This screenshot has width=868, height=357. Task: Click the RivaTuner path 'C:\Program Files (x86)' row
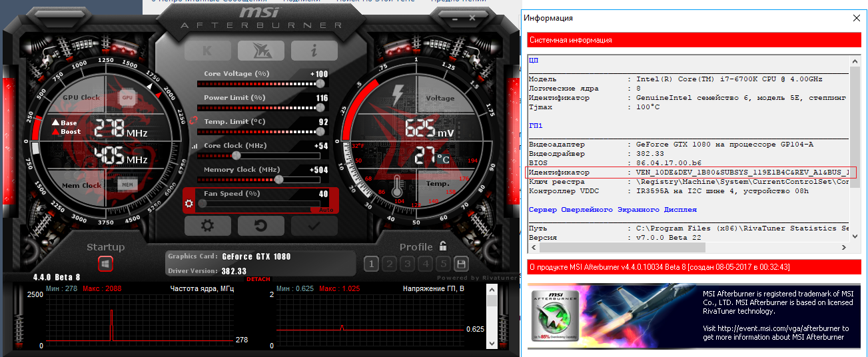688,228
